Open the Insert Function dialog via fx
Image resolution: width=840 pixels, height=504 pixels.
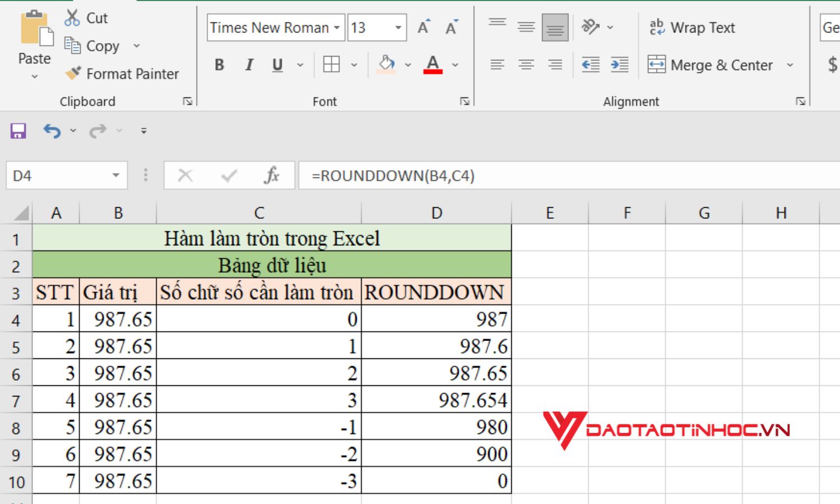point(271,175)
